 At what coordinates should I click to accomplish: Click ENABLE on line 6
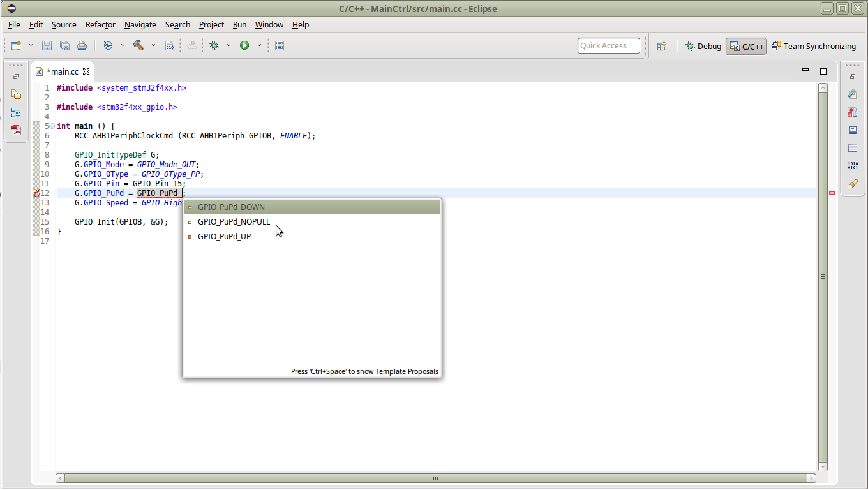[294, 136]
